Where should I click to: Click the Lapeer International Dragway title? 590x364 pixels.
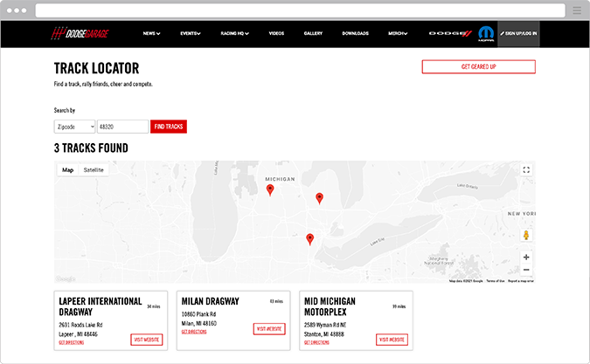click(101, 306)
